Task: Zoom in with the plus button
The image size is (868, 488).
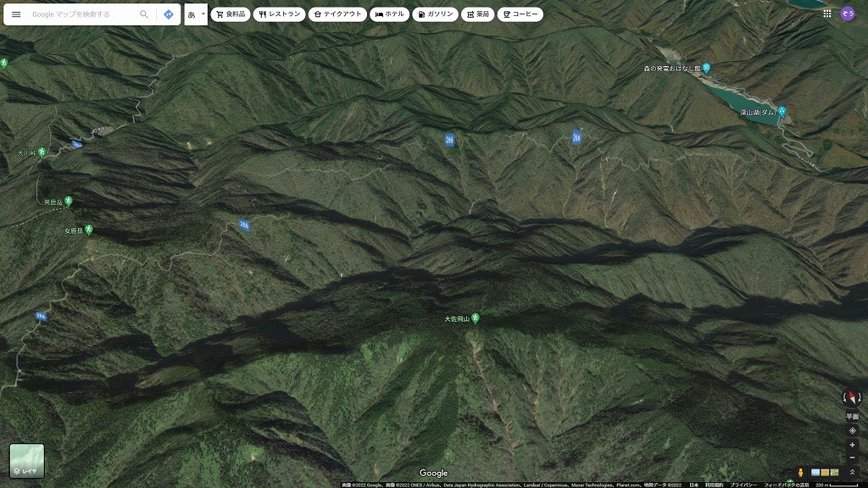Action: click(x=852, y=445)
